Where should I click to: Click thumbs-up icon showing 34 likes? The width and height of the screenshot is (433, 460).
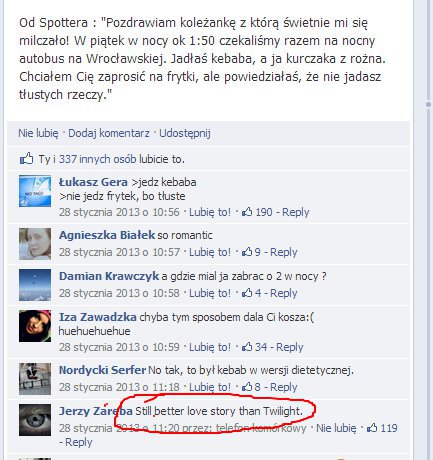247,347
